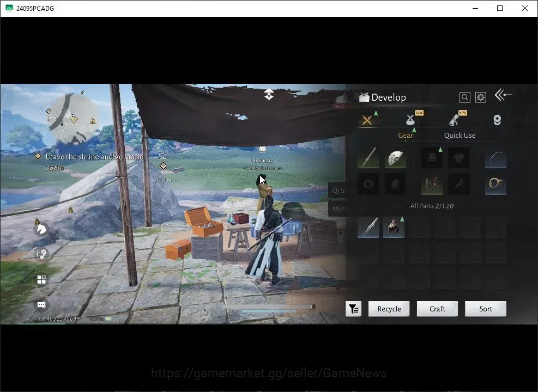Open the inventory search magnifier icon
Image resolution: width=538 pixels, height=392 pixels.
click(x=464, y=97)
